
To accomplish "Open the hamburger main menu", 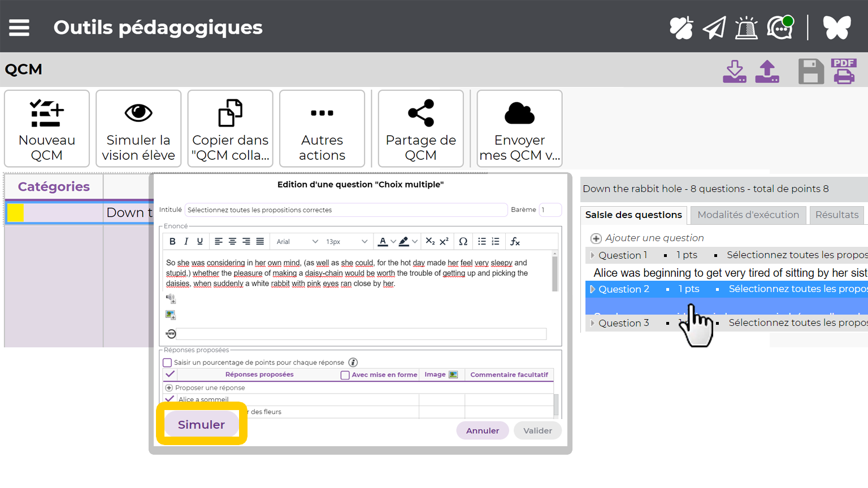I will 19,28.
